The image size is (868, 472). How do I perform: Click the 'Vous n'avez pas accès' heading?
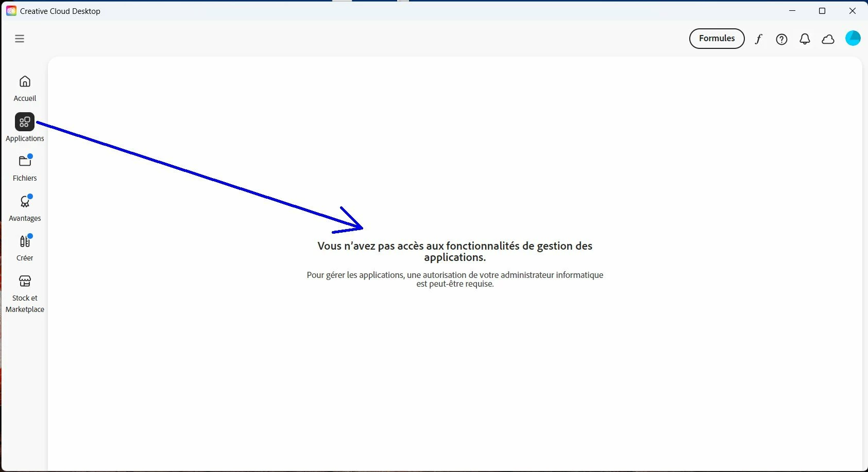[x=455, y=252]
